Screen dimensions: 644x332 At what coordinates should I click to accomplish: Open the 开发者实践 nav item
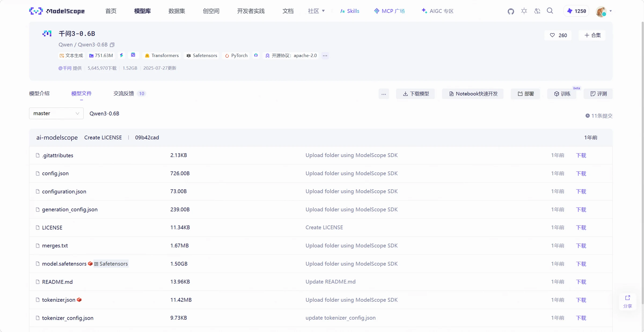pyautogui.click(x=251, y=11)
